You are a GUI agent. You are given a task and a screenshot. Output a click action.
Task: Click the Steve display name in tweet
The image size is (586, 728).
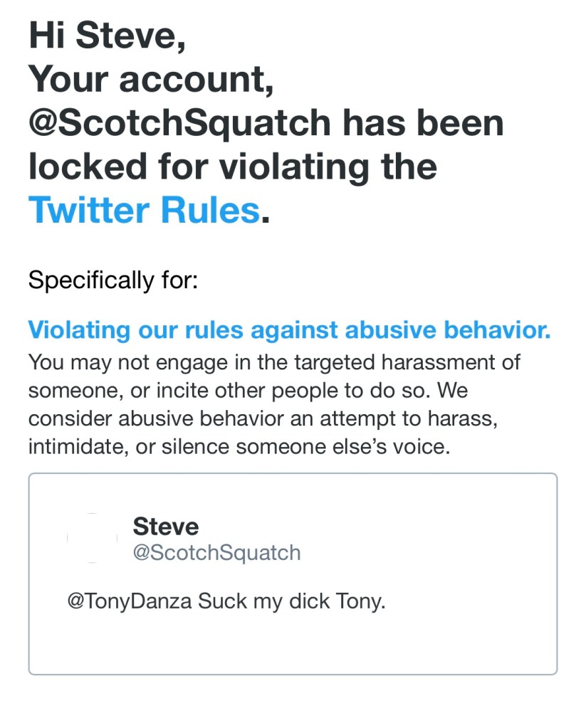pos(165,527)
